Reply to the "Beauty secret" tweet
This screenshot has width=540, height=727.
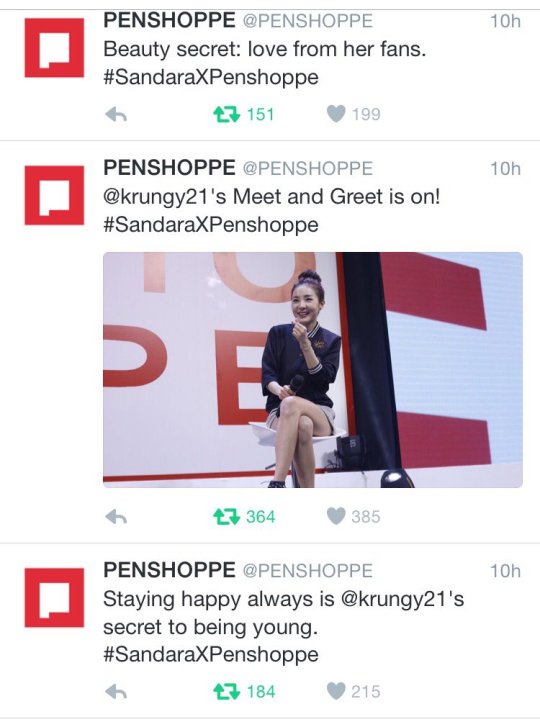[x=116, y=114]
